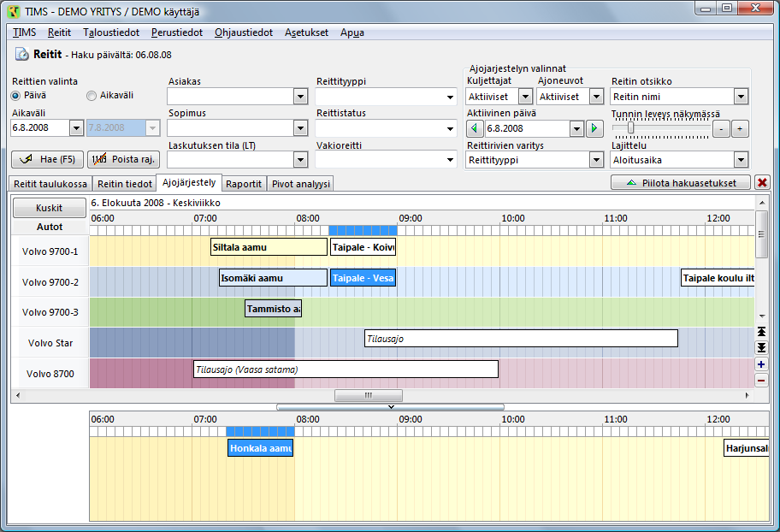The height and width of the screenshot is (532, 780).
Task: Decrease hour width with the minus button
Action: 721,129
